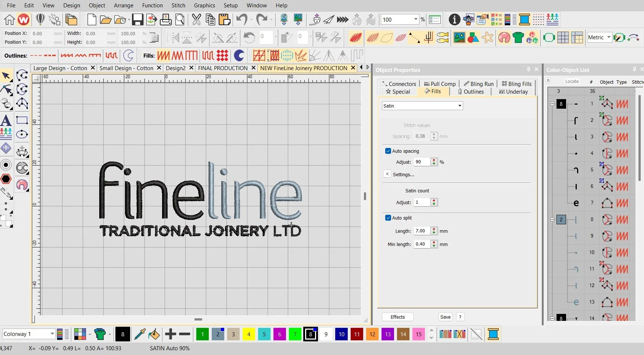Save the design with the floppy disk icon
The width and height of the screenshot is (644, 355).
[x=137, y=19]
